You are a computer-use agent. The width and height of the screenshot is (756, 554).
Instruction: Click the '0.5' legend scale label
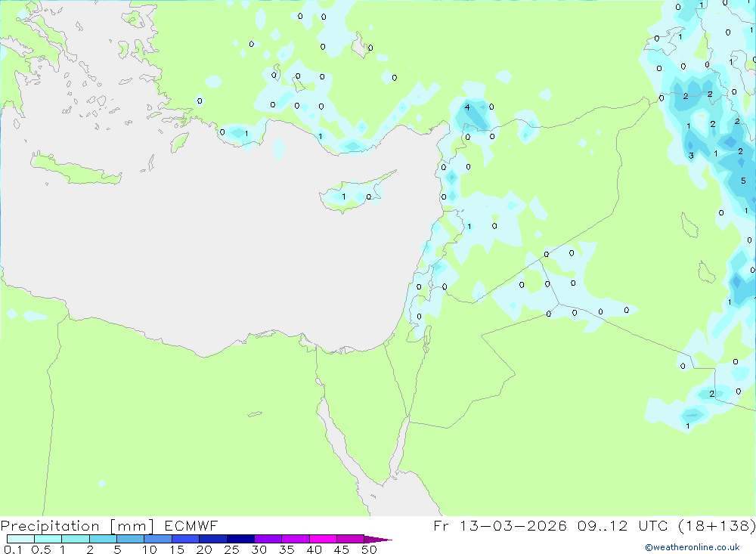pos(41,549)
